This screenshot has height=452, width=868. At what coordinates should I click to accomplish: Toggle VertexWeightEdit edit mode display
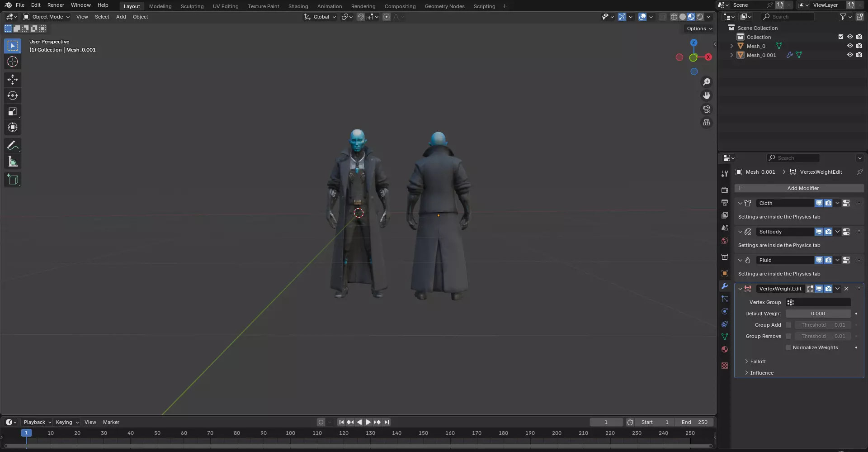pyautogui.click(x=810, y=289)
